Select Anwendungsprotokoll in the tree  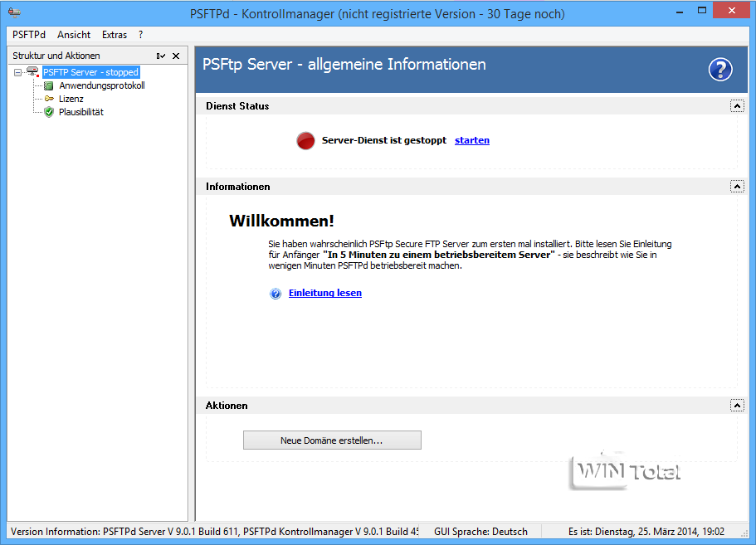102,85
